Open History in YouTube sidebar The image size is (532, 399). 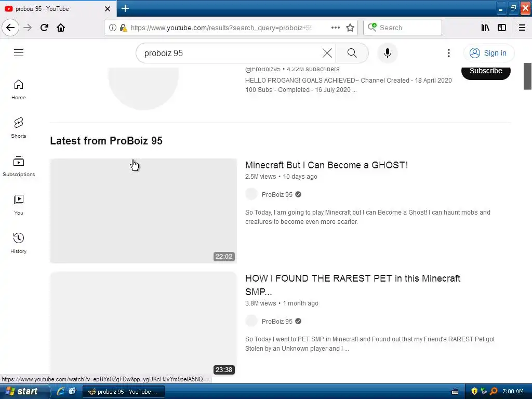click(x=19, y=243)
